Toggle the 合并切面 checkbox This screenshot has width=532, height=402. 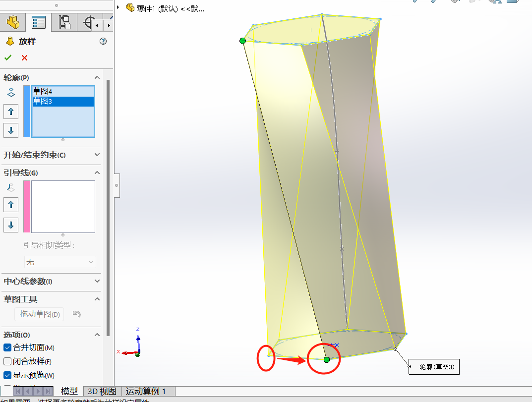pyautogui.click(x=7, y=347)
